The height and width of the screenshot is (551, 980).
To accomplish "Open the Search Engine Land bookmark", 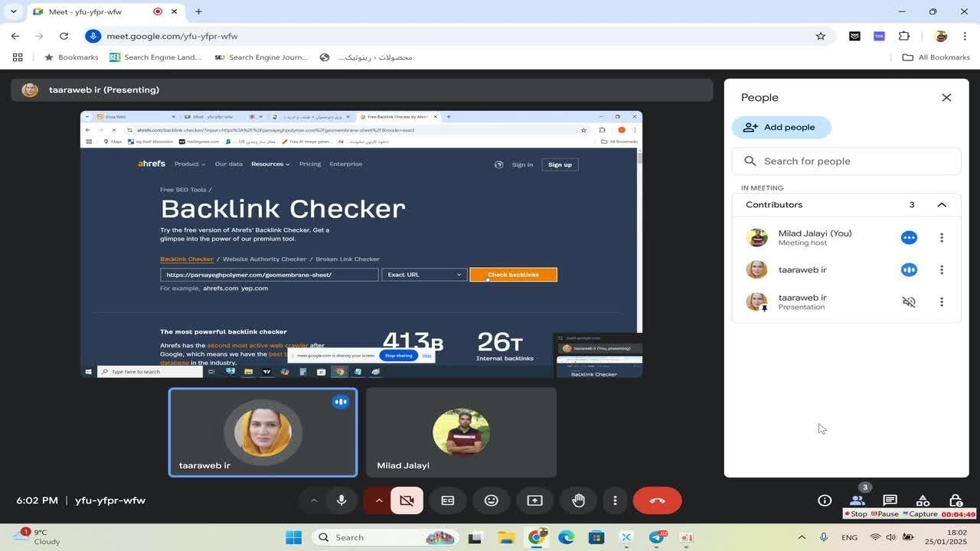I will click(155, 57).
